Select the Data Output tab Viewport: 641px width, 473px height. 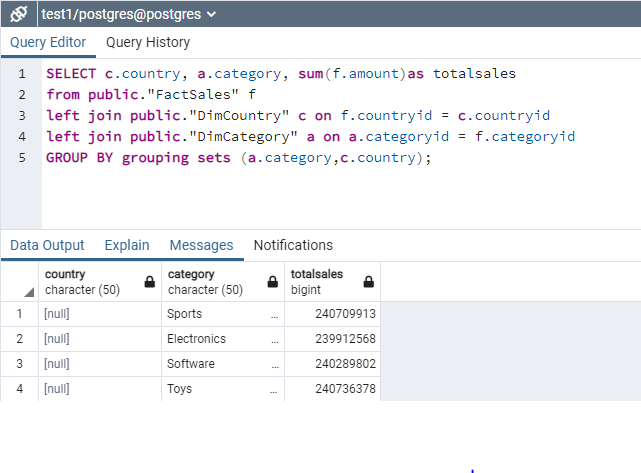[47, 245]
